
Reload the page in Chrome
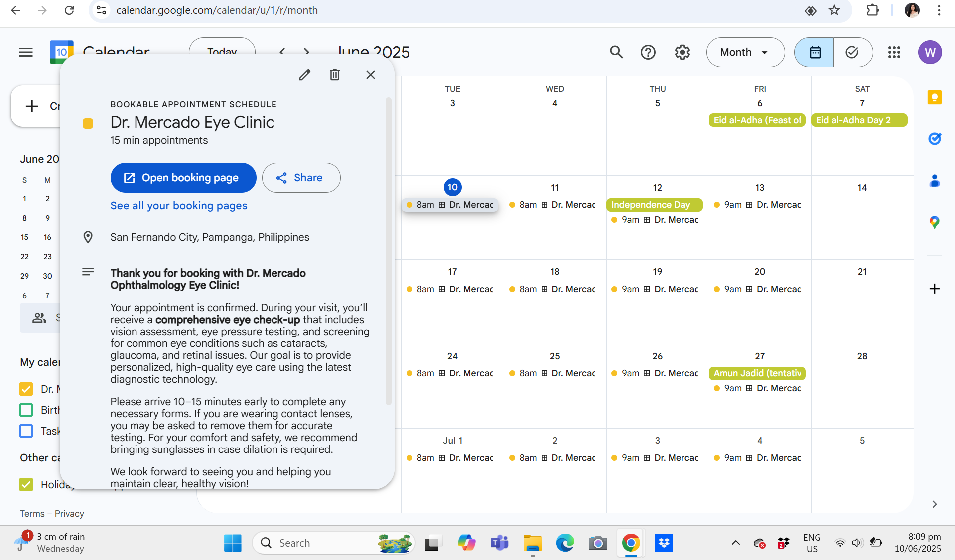(x=69, y=10)
